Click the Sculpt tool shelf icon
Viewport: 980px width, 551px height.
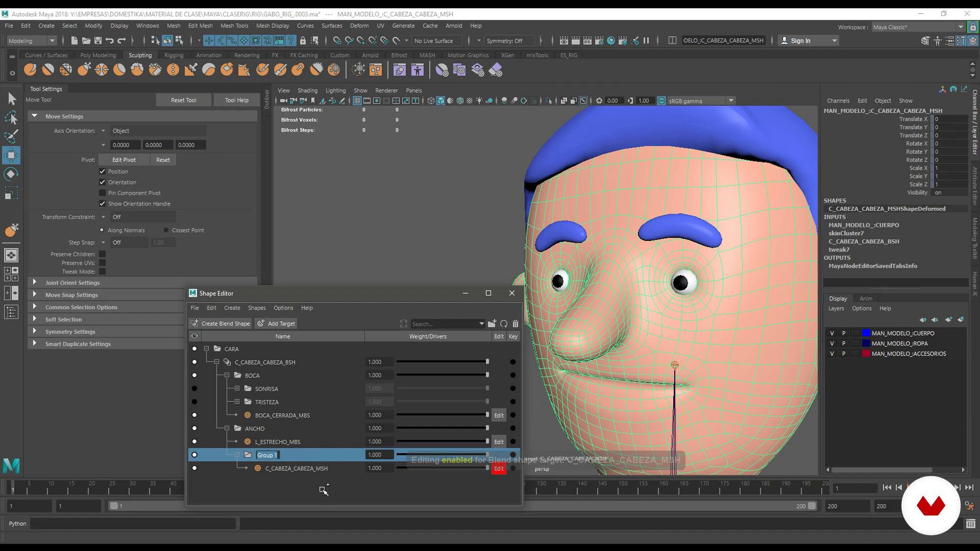pos(30,69)
